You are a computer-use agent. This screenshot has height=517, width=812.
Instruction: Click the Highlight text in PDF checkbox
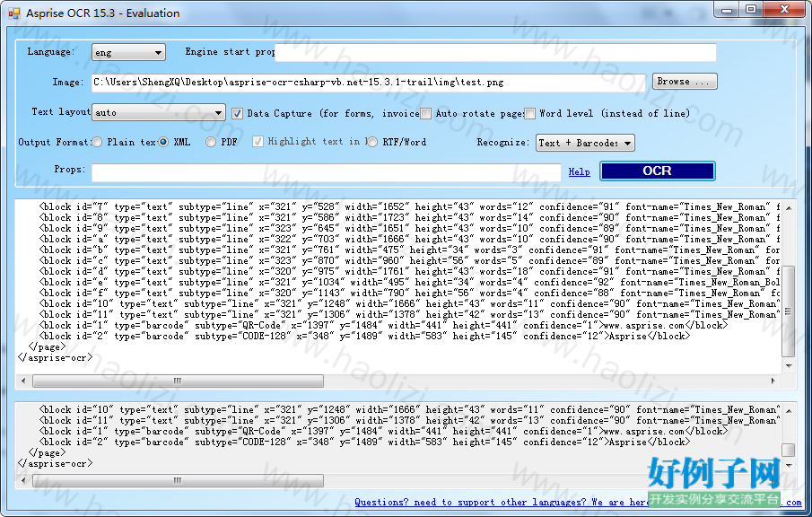pyautogui.click(x=258, y=142)
